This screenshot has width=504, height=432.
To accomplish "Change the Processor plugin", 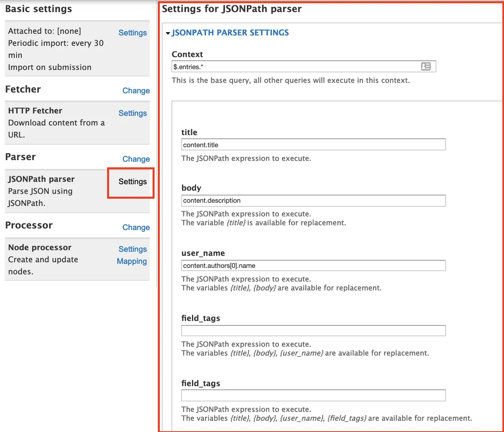I will pyautogui.click(x=136, y=227).
